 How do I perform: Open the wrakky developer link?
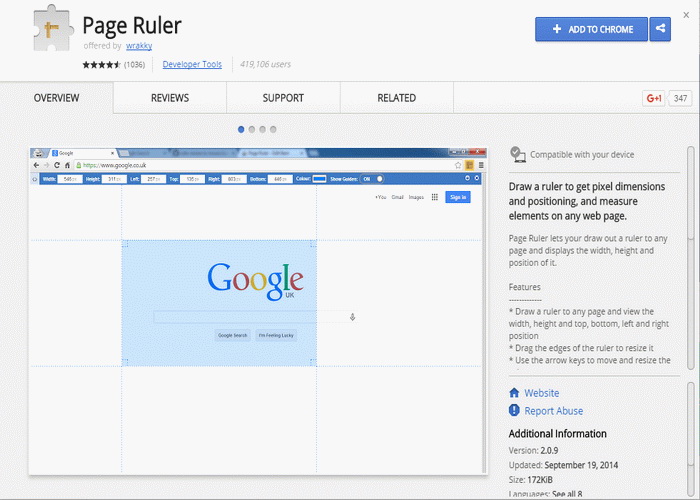coord(139,46)
